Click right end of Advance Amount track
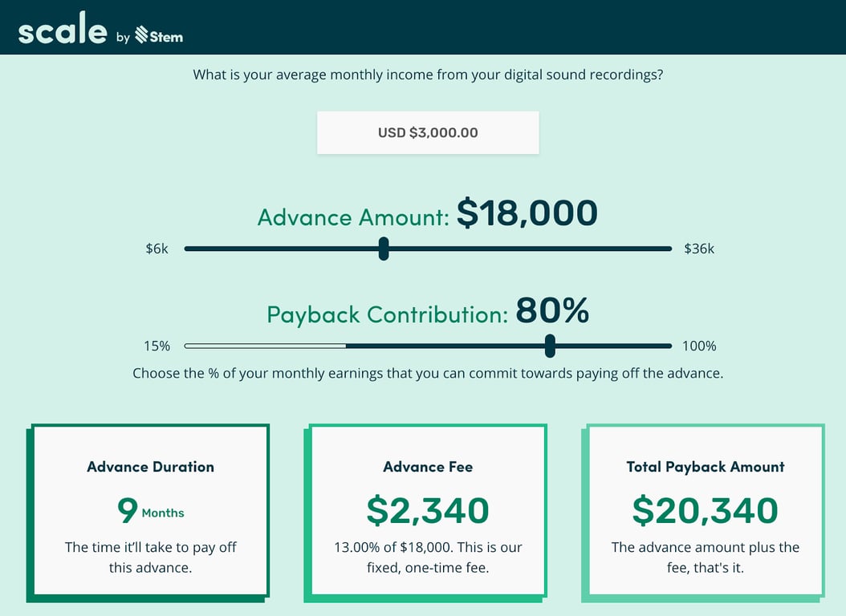Screen dimensions: 846x616 coord(666,249)
